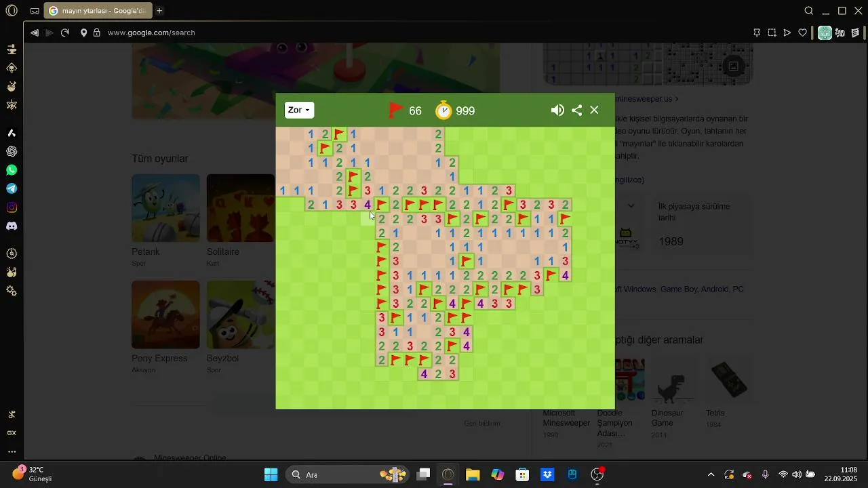This screenshot has height=488, width=868.
Task: Open the Zor difficulty dropdown
Action: coord(299,110)
